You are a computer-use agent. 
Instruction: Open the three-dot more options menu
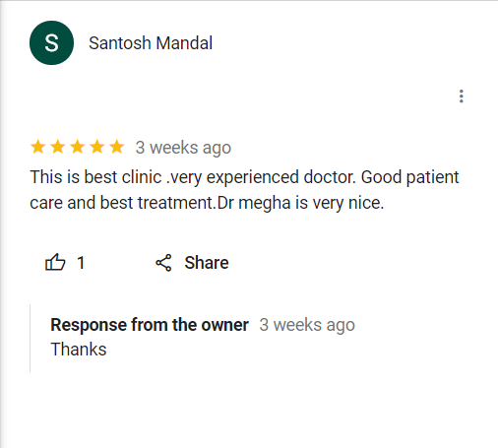(462, 96)
